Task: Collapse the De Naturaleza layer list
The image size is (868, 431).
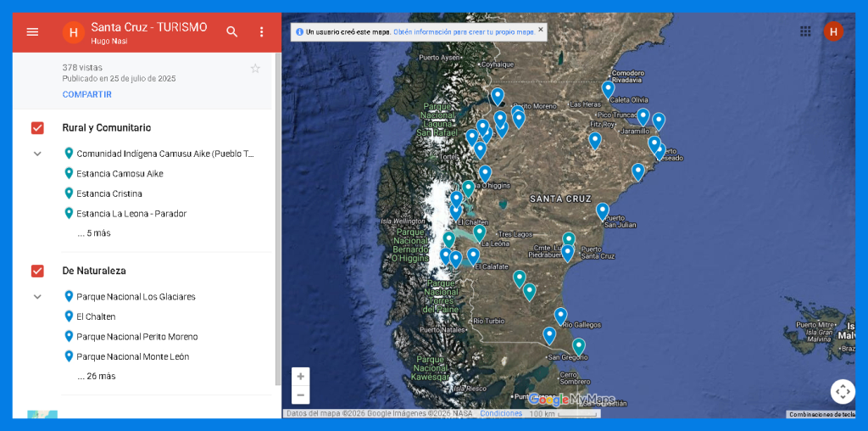Action: click(37, 297)
